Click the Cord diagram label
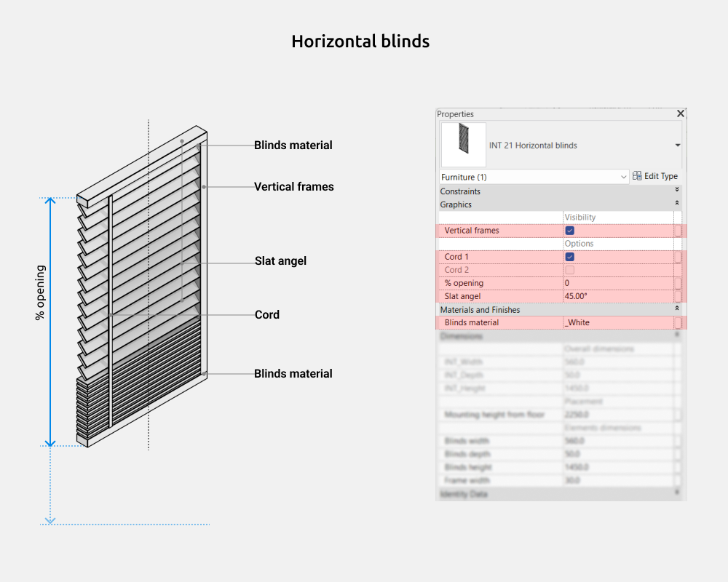The image size is (728, 582). (267, 315)
